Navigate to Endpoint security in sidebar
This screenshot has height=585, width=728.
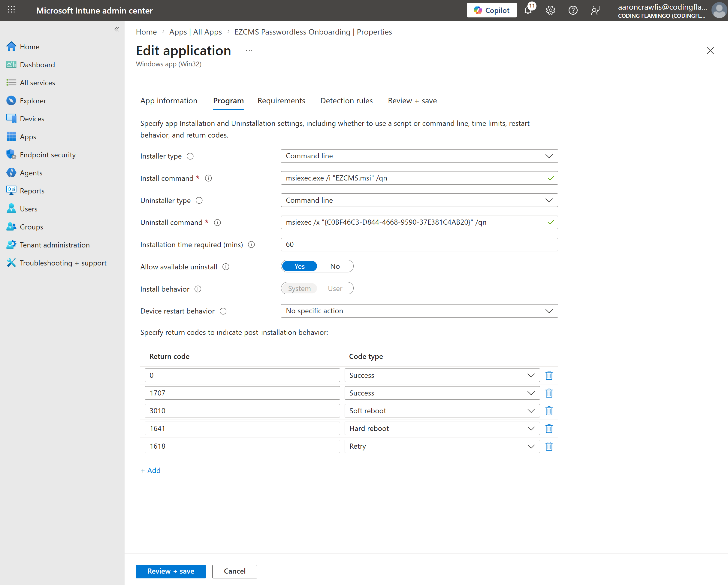pyautogui.click(x=48, y=155)
